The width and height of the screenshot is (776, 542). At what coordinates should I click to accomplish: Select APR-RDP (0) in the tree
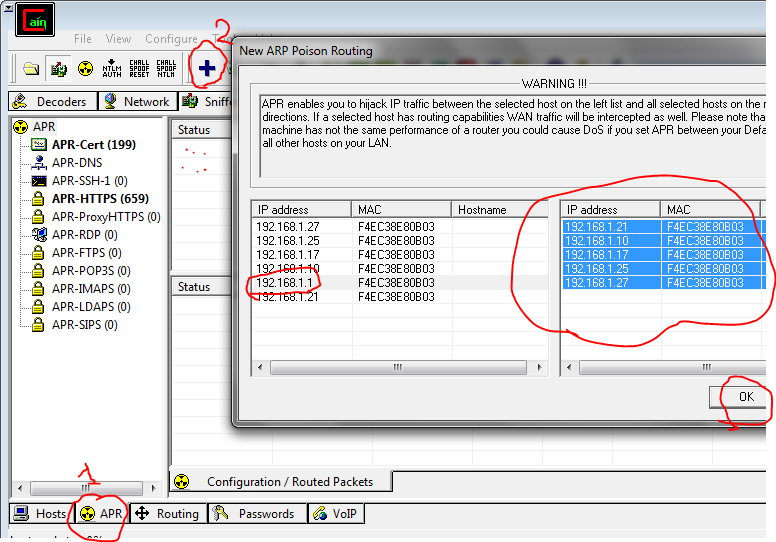[85, 235]
